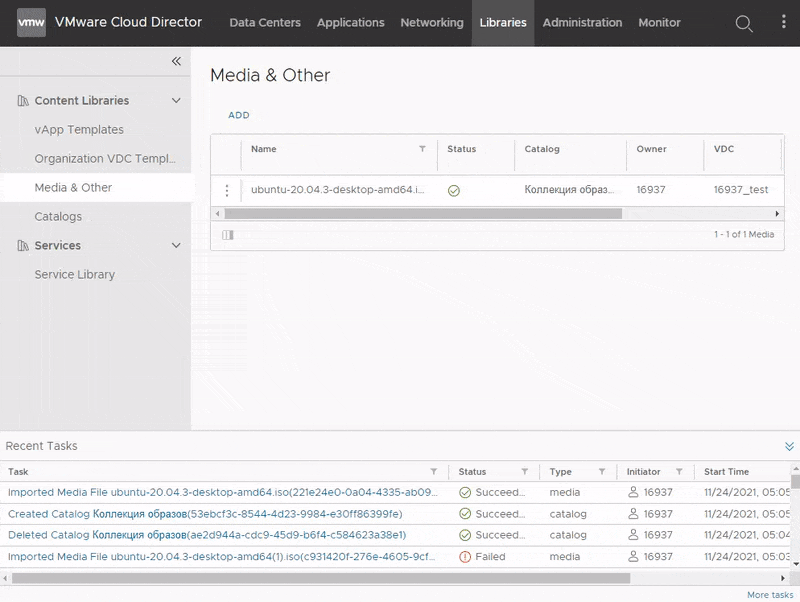Click the Recent Tasks horizontal scrollbar
This screenshot has height=602, width=800.
coord(321,578)
